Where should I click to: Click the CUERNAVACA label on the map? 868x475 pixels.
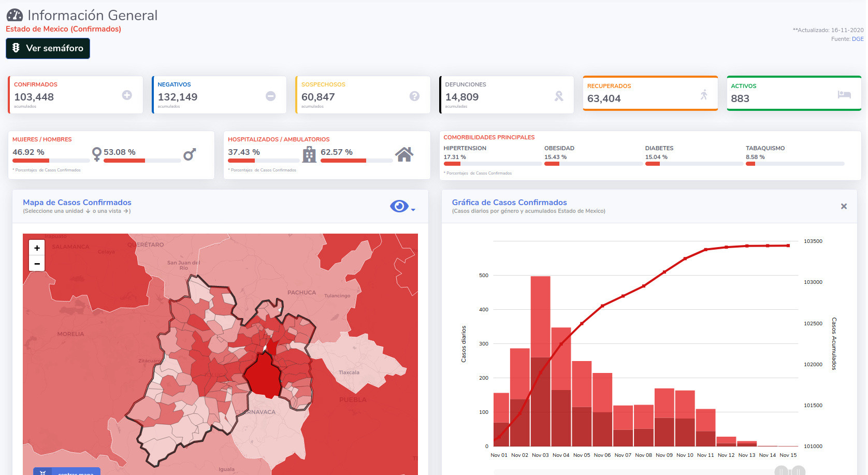(255, 412)
